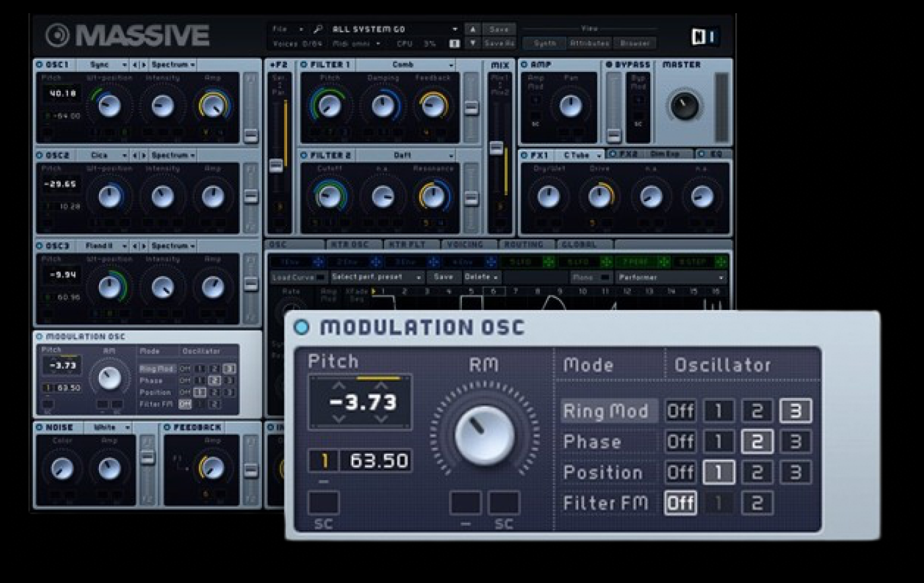The width and height of the screenshot is (924, 583).
Task: Open the ALL SYSTEM GO preset dropdown
Action: [395, 30]
